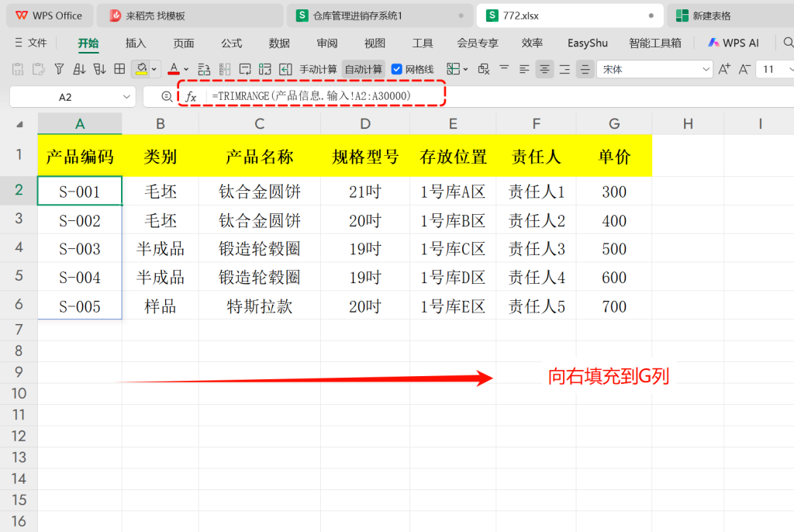794x532 pixels.
Task: Click cell with value 700
Action: [614, 306]
